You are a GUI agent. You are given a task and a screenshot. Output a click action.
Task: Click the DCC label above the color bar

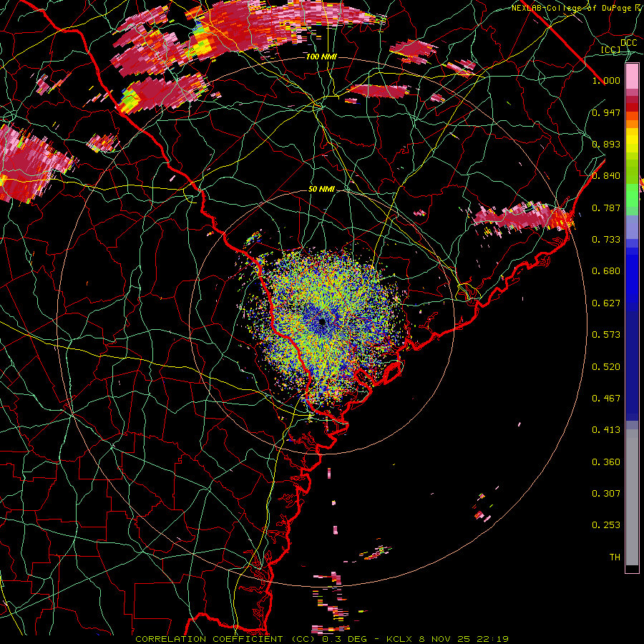[x=628, y=43]
